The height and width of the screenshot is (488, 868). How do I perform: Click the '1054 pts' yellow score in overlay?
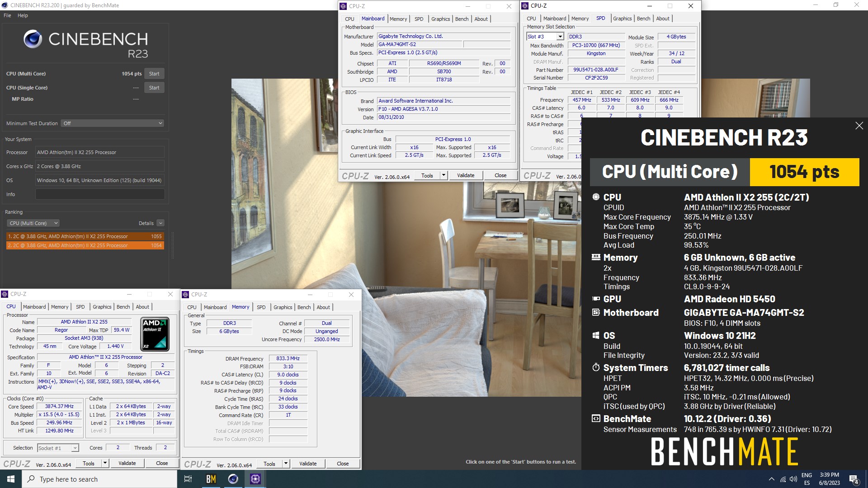tap(804, 172)
